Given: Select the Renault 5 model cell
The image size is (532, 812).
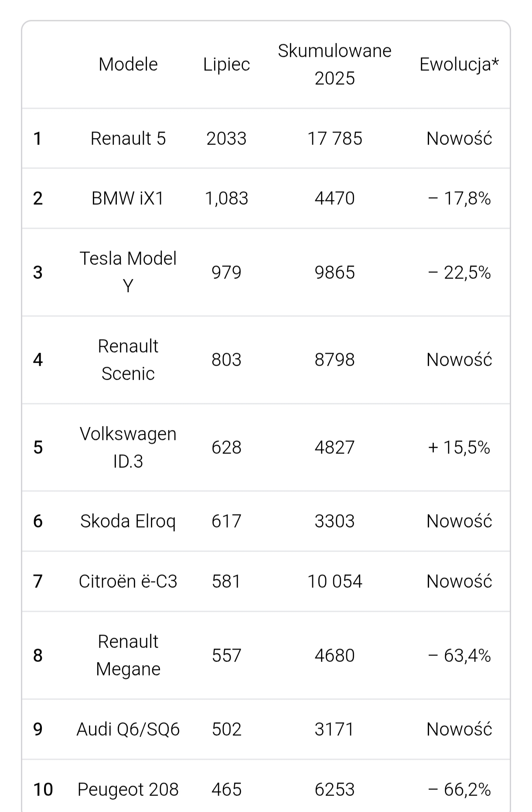Looking at the screenshot, I should pyautogui.click(x=128, y=139).
